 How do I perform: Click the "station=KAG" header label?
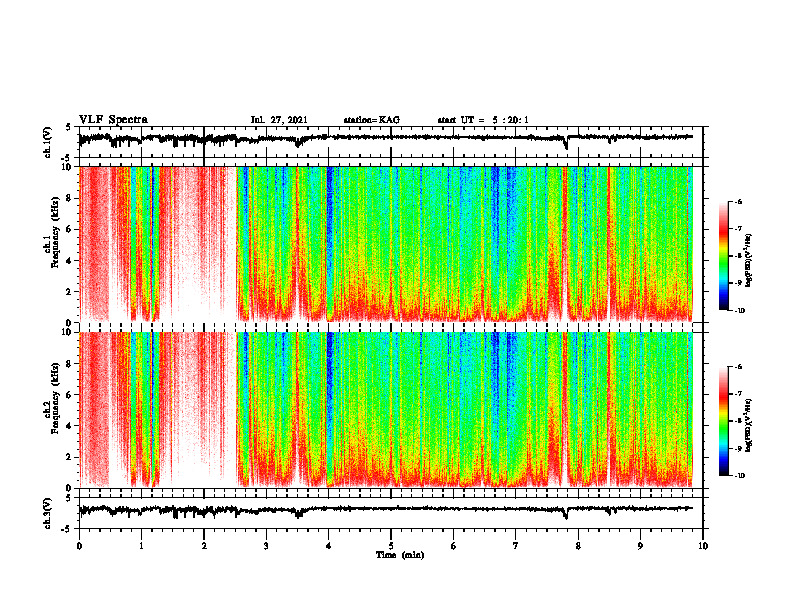point(372,120)
